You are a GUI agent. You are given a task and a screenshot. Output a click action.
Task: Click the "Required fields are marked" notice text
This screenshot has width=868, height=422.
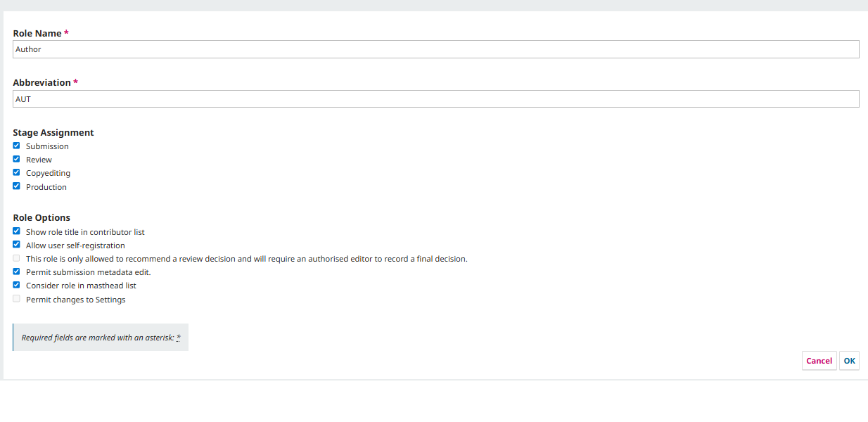pos(97,338)
